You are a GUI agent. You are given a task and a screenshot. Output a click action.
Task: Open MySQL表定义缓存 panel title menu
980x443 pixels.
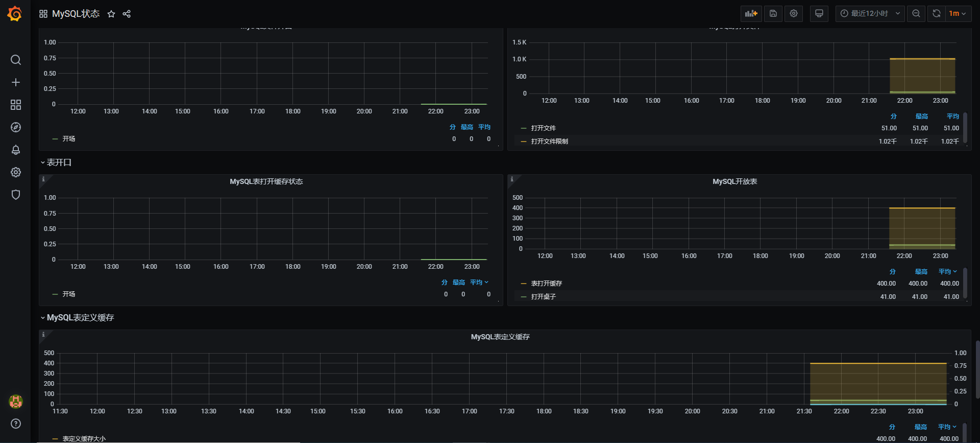[500, 337]
